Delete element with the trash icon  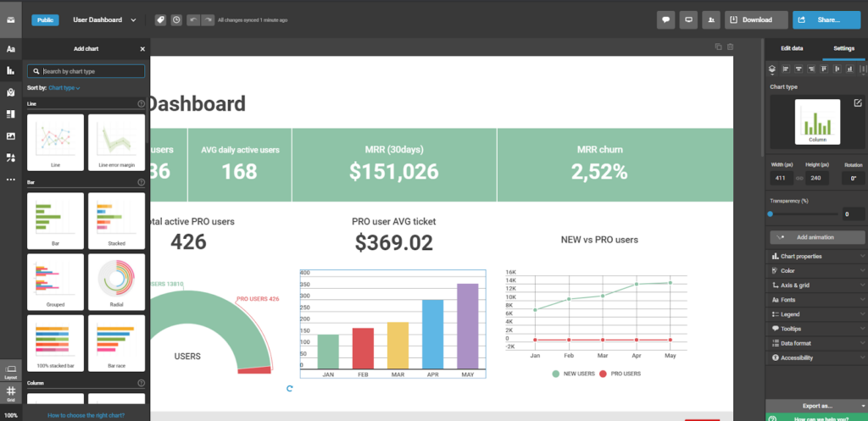(x=730, y=47)
